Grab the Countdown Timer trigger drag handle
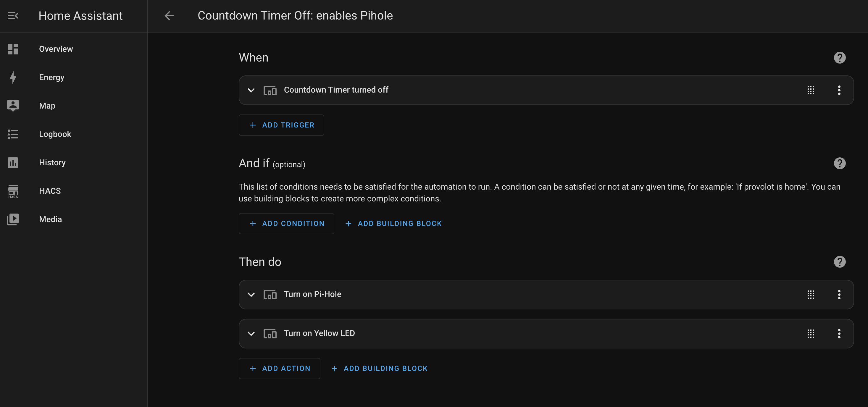 pos(811,90)
